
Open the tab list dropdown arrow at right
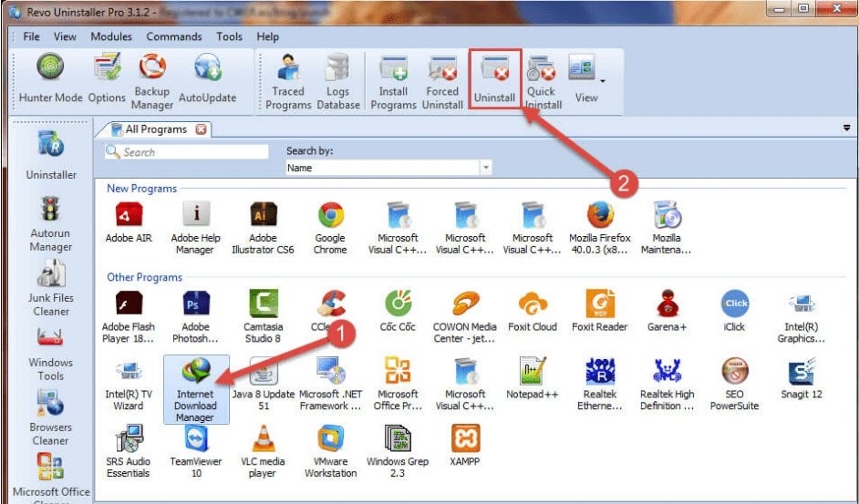(846, 129)
